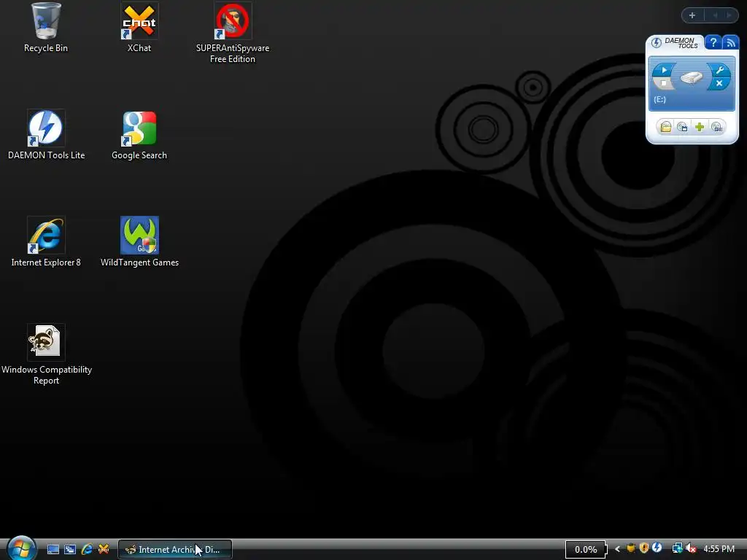The width and height of the screenshot is (747, 560).
Task: Click the yellow folder icon in DAEMON Tools gadget
Action: tap(665, 127)
